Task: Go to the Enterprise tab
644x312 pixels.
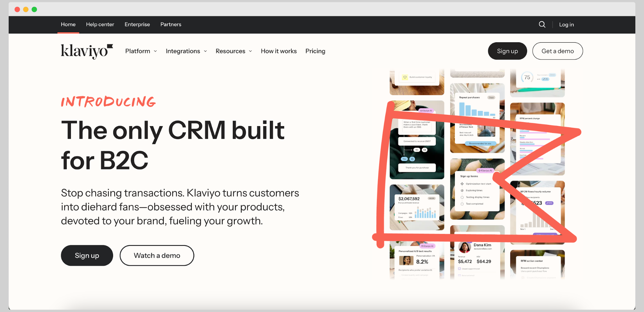Action: [137, 25]
